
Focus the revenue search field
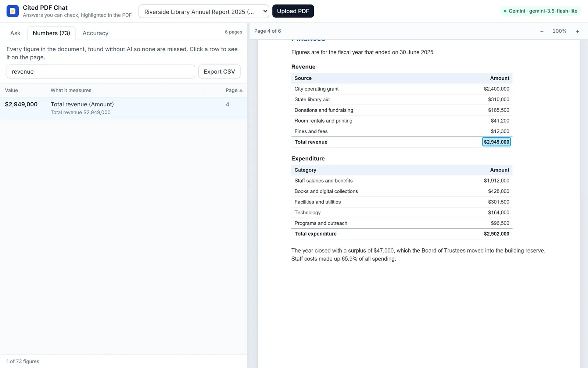pyautogui.click(x=101, y=71)
